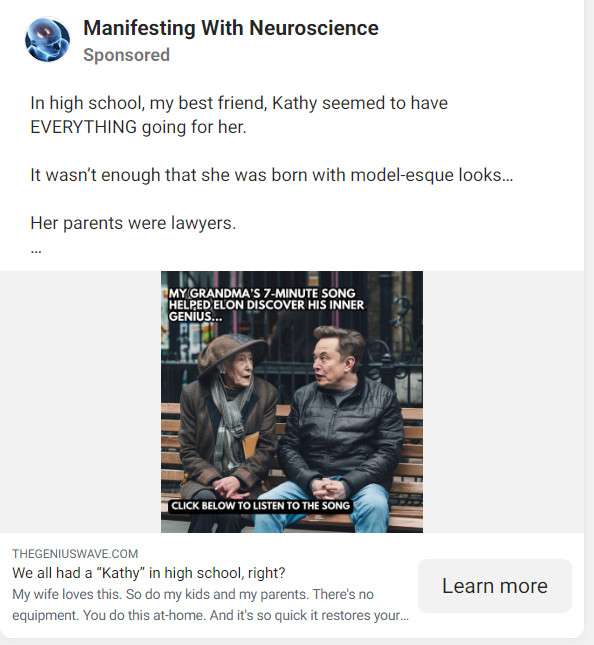Click the line "Her parents were lawyers."

tap(133, 223)
